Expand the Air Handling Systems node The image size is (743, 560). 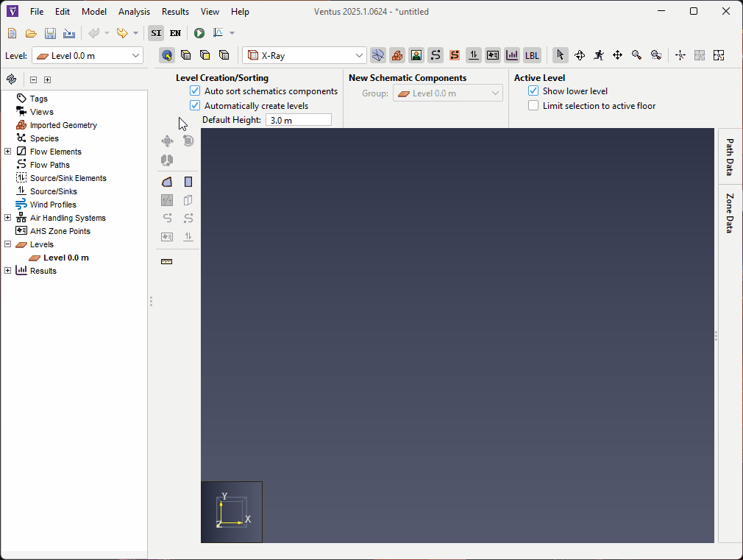7,218
